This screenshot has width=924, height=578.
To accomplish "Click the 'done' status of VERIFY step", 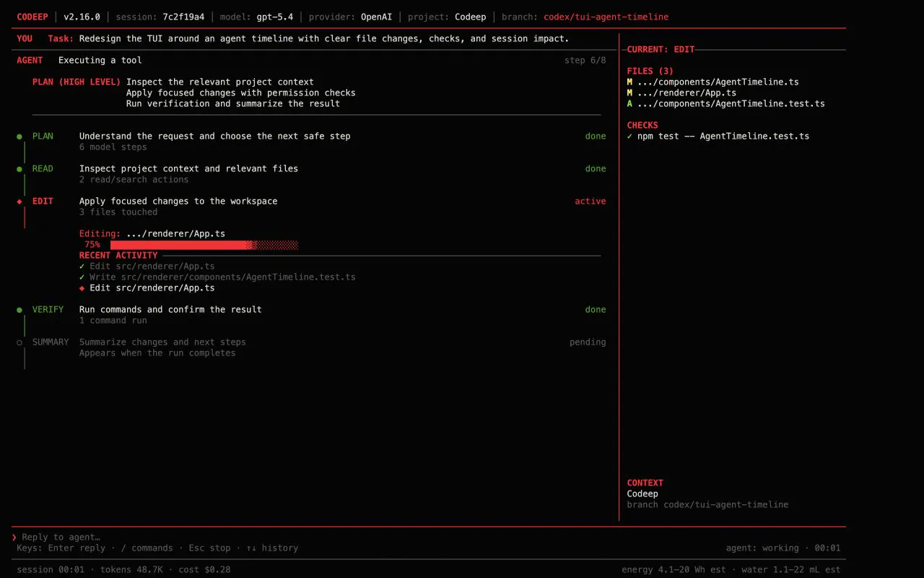I will click(x=596, y=310).
